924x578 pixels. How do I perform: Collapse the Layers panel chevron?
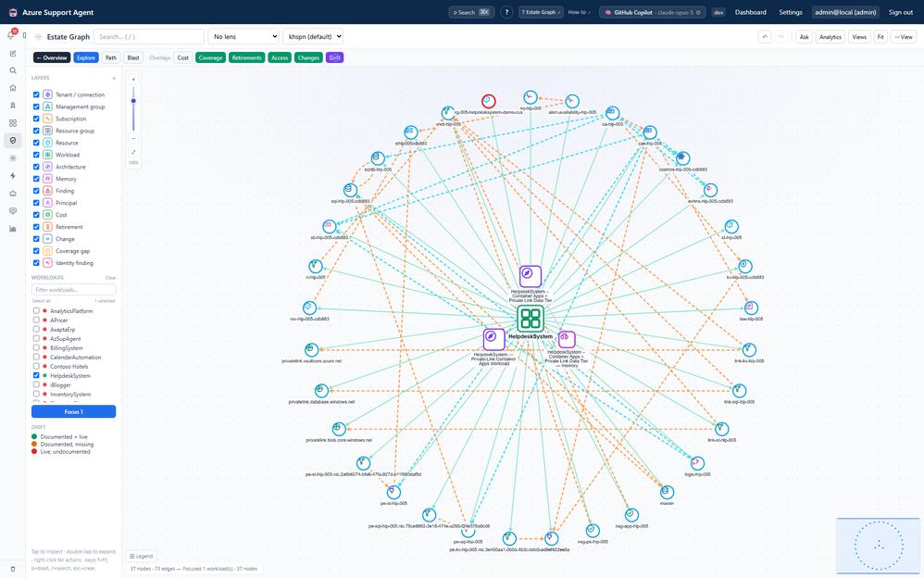pyautogui.click(x=114, y=78)
